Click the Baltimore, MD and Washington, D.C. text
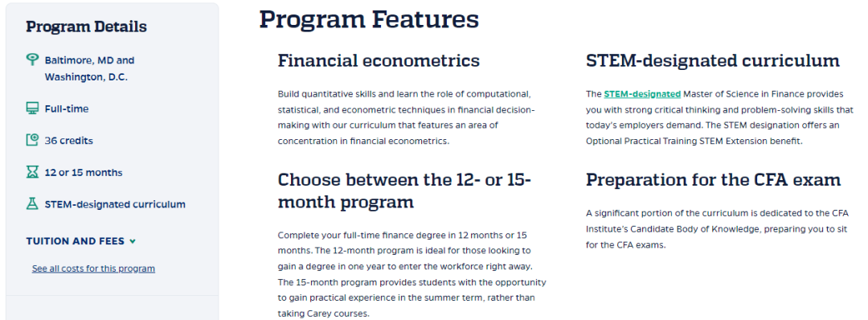868x320 pixels. (x=90, y=68)
